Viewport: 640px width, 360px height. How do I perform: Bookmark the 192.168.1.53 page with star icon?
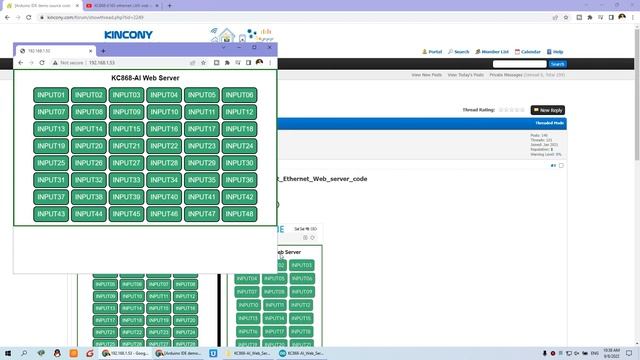203,63
